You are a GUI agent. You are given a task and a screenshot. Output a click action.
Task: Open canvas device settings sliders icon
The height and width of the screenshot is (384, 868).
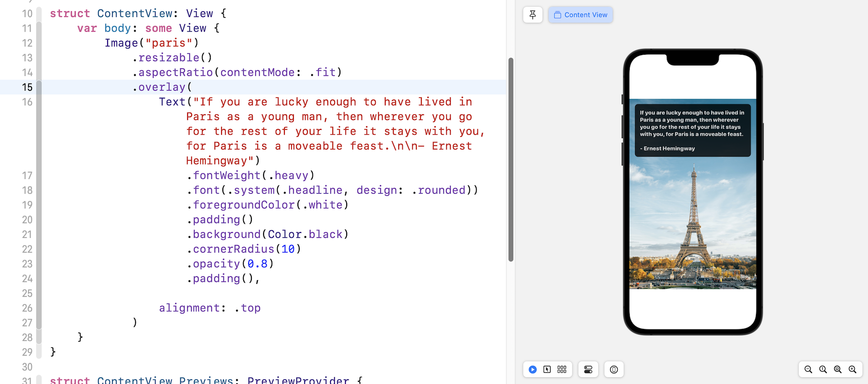[588, 370]
